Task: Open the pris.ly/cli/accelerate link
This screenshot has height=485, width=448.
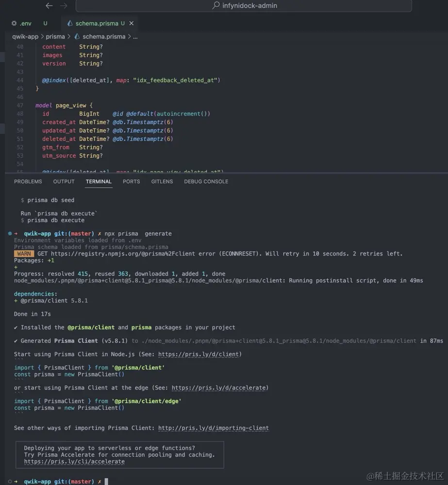Action: [74, 462]
